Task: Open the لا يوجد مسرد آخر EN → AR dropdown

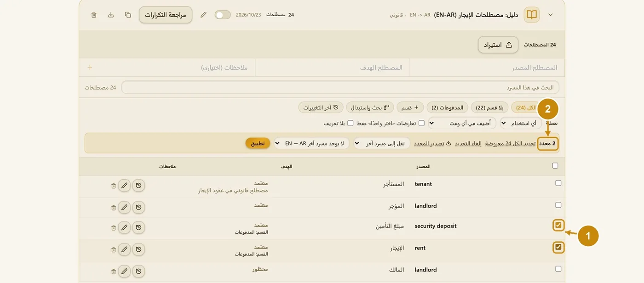Action: click(312, 143)
